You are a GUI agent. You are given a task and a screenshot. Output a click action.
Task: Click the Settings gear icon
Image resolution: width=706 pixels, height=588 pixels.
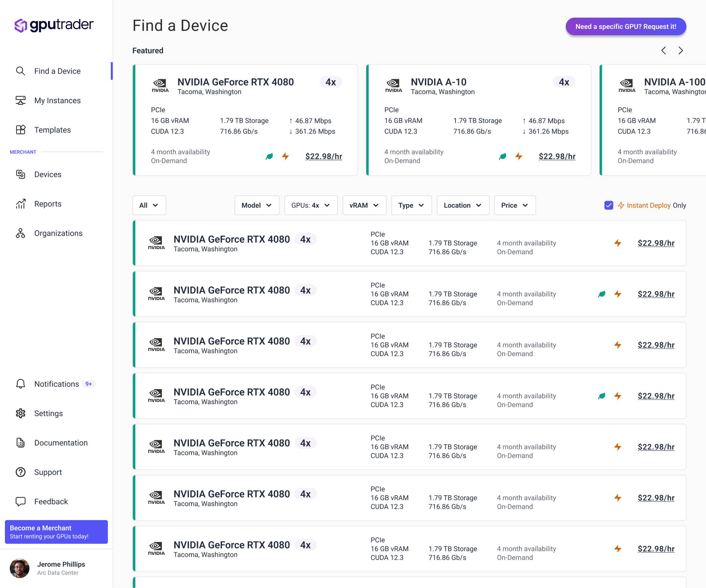[x=21, y=414]
